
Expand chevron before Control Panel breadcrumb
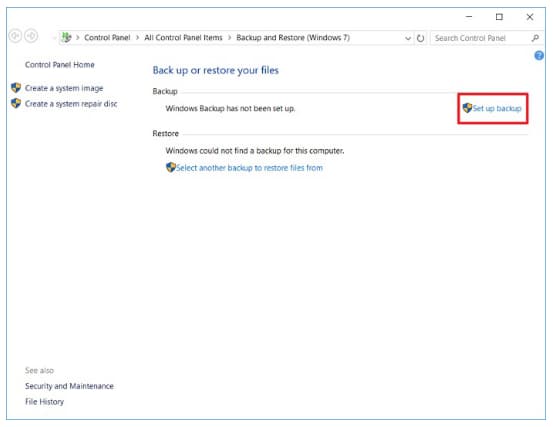78,37
